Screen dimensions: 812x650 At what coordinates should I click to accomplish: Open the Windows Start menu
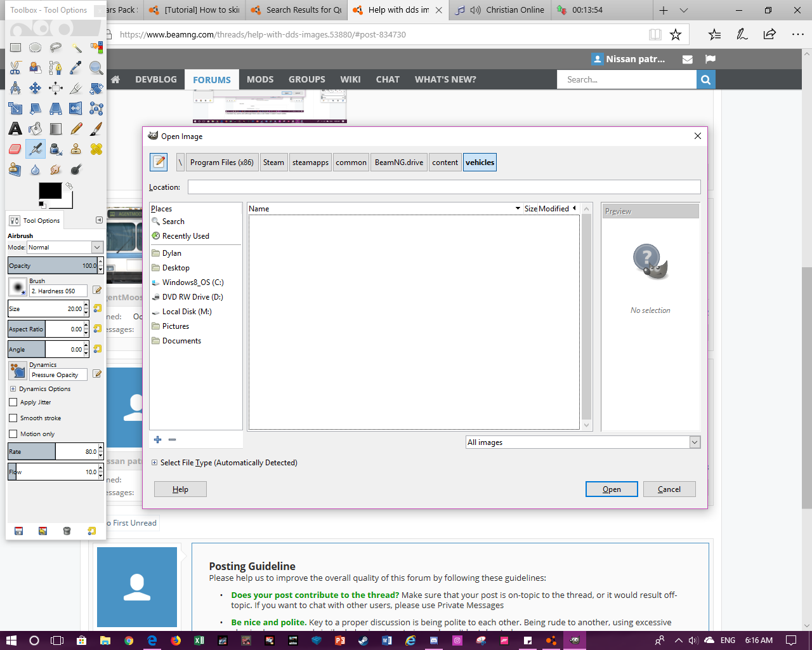coord(11,640)
